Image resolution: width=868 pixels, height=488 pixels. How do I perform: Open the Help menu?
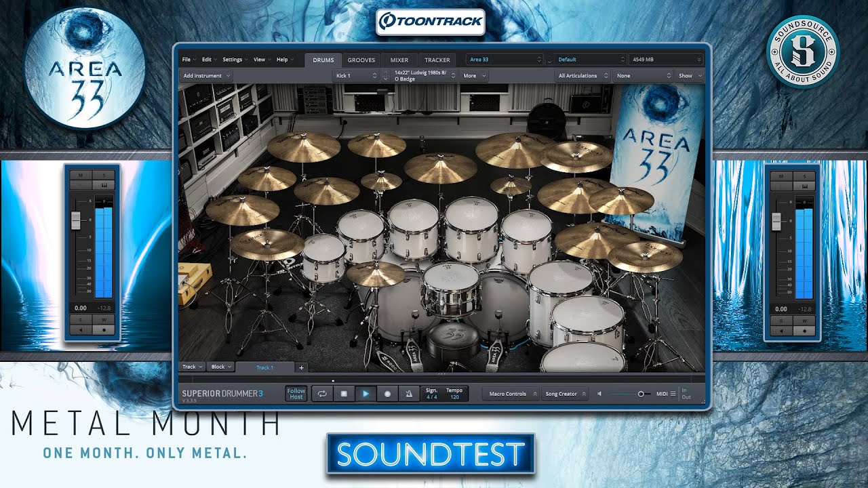(284, 60)
